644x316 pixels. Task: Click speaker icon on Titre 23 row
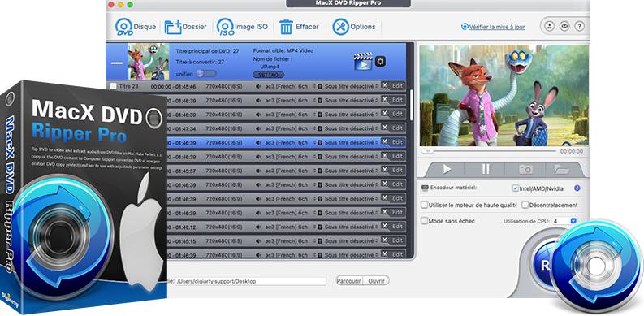(x=258, y=87)
